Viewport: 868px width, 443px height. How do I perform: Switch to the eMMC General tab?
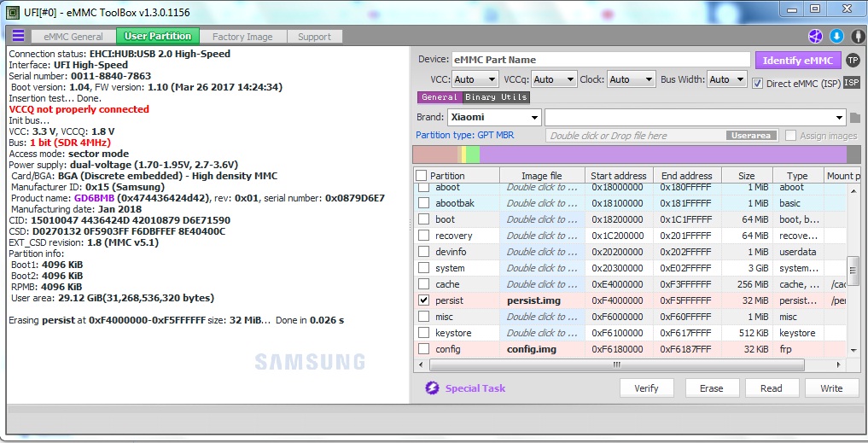click(x=73, y=37)
